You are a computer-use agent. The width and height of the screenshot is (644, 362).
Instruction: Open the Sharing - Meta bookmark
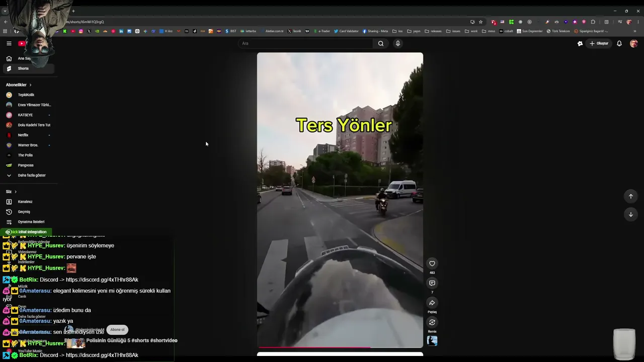click(375, 31)
